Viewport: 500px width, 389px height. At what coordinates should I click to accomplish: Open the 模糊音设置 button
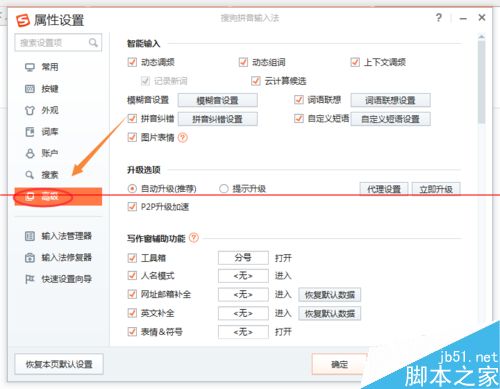pos(218,100)
